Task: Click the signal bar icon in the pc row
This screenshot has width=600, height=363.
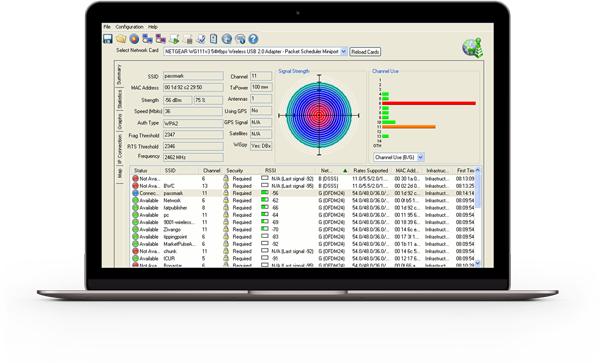Action: pos(264,214)
